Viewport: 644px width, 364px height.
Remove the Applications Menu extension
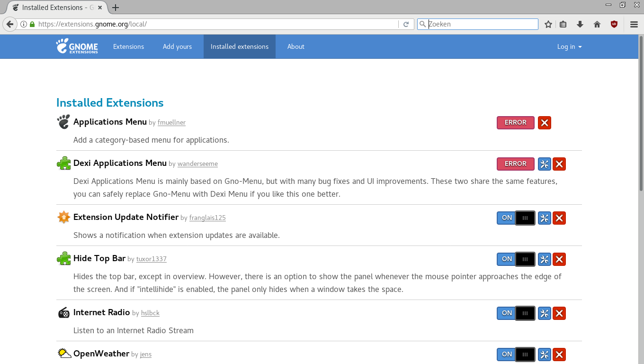click(x=545, y=123)
